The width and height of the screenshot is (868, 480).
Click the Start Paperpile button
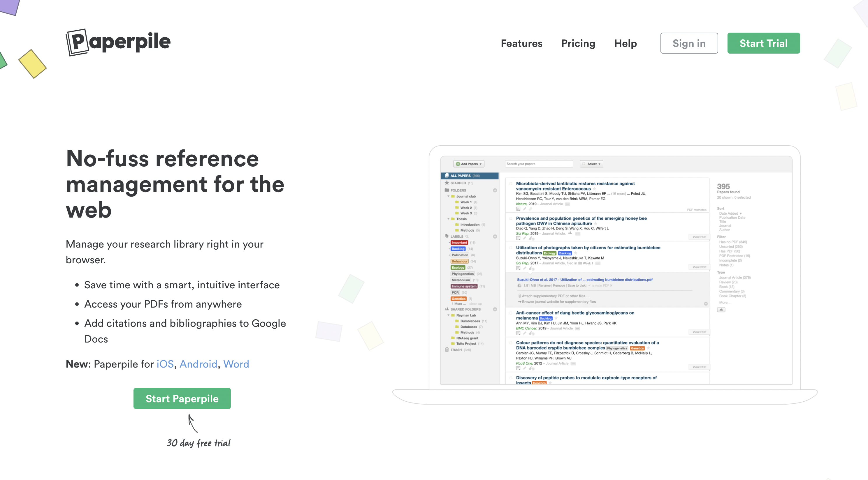click(182, 398)
